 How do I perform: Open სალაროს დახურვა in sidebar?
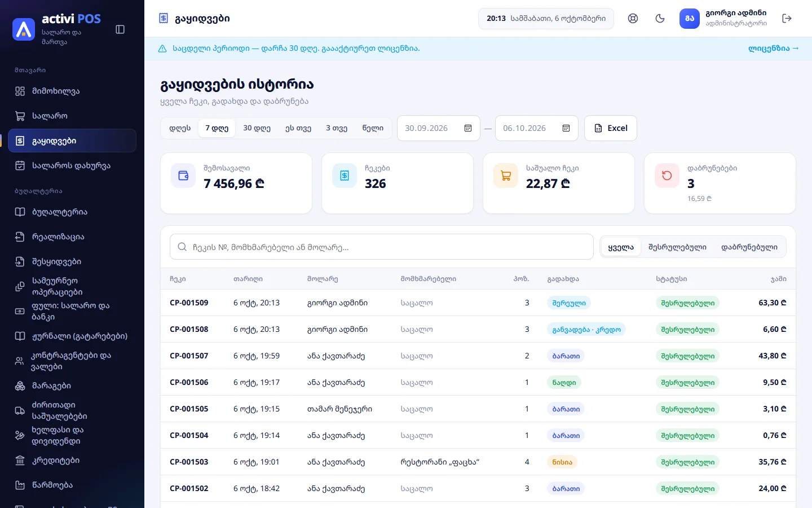pyautogui.click(x=72, y=165)
